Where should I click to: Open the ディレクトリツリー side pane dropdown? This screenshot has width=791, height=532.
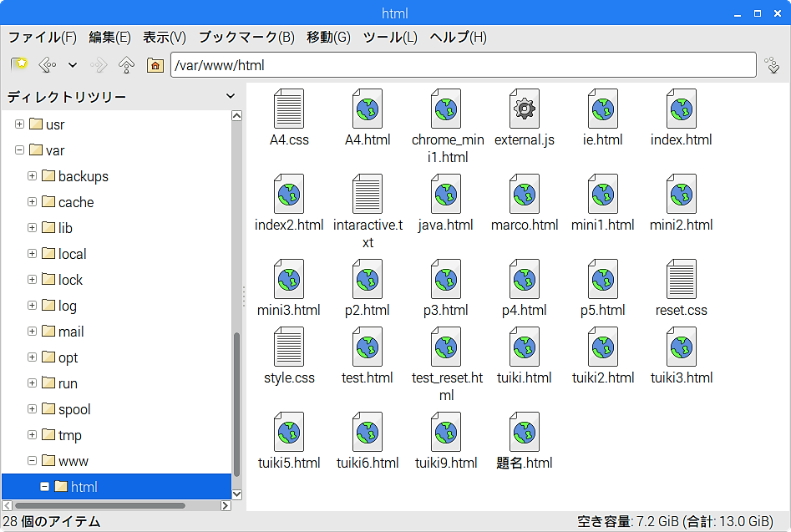click(x=231, y=96)
